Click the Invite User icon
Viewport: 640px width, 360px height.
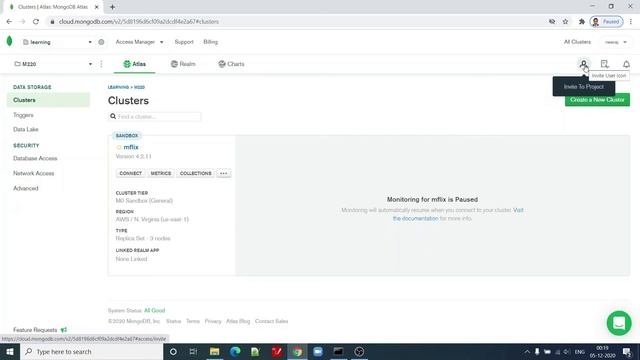[584, 64]
